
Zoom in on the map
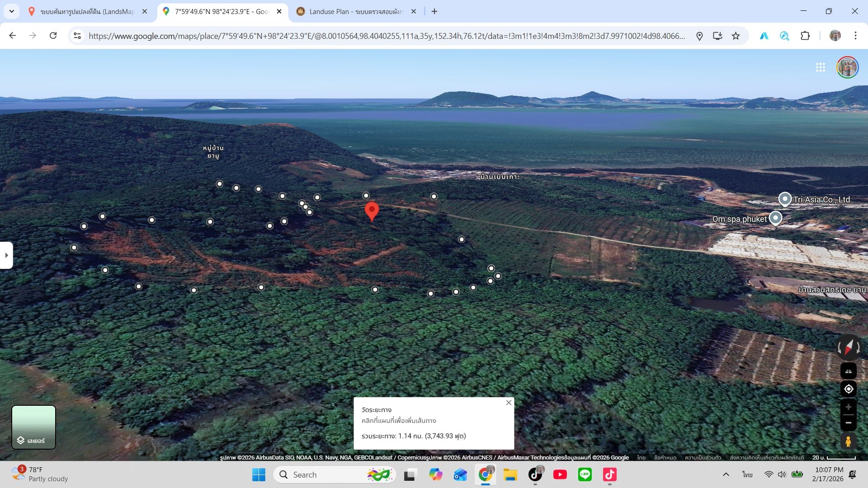[x=849, y=407]
